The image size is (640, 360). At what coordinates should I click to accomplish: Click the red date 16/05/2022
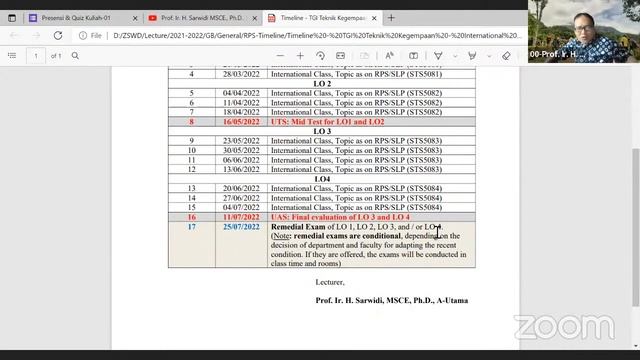click(x=241, y=122)
